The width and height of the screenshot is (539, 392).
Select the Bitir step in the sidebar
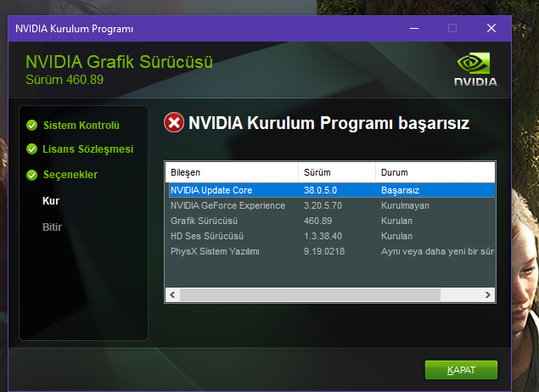52,227
